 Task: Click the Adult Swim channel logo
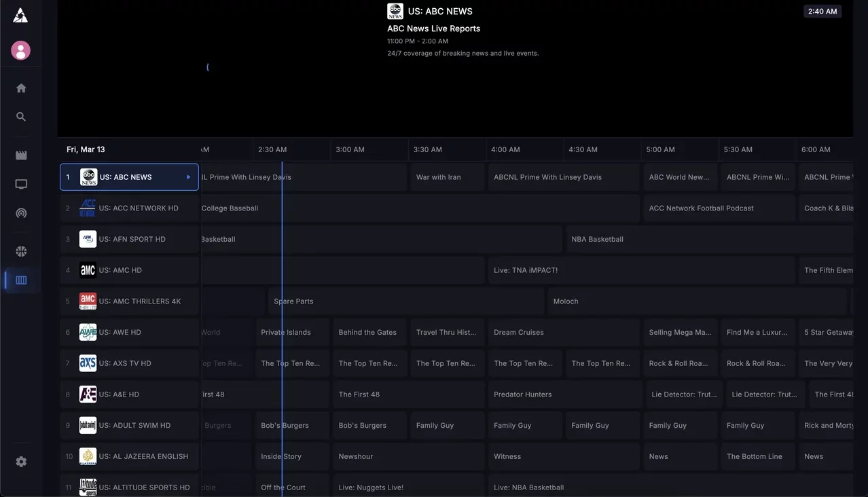point(88,426)
